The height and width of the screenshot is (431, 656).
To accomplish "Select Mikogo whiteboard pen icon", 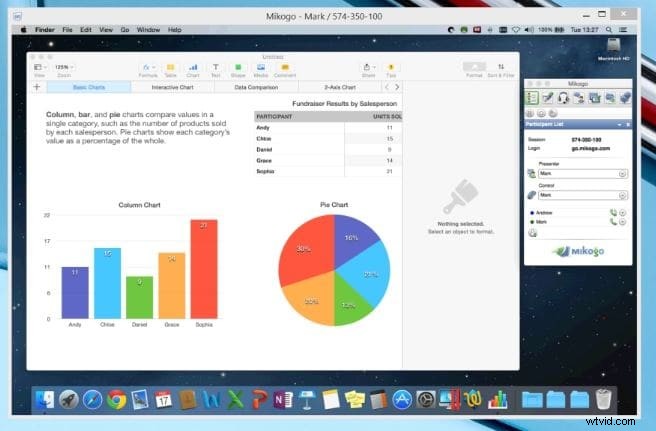I will pos(548,98).
